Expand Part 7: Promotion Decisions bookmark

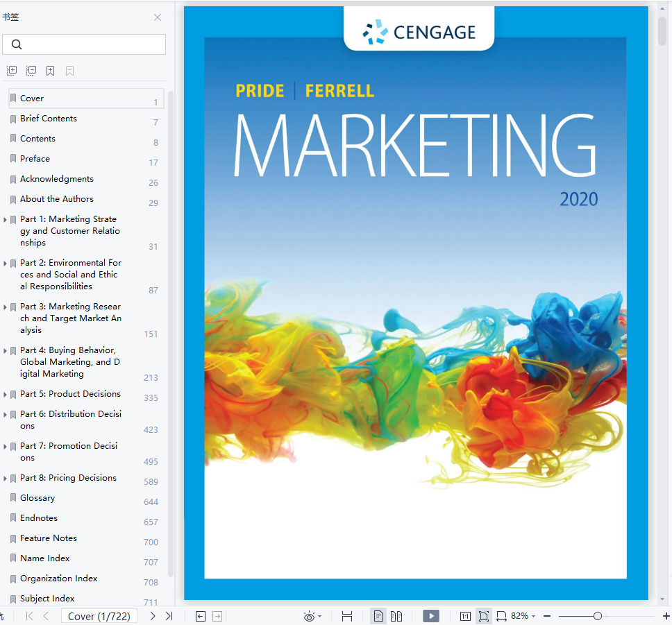tap(5, 446)
